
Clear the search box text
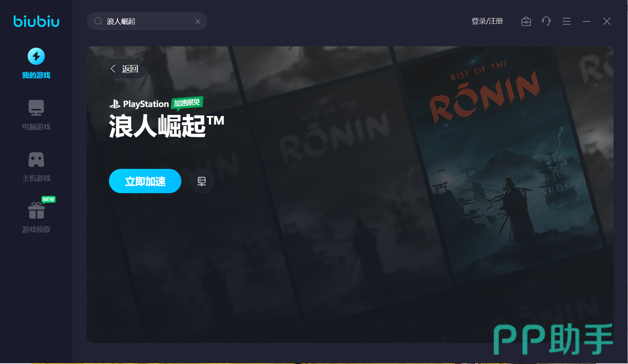pos(198,22)
